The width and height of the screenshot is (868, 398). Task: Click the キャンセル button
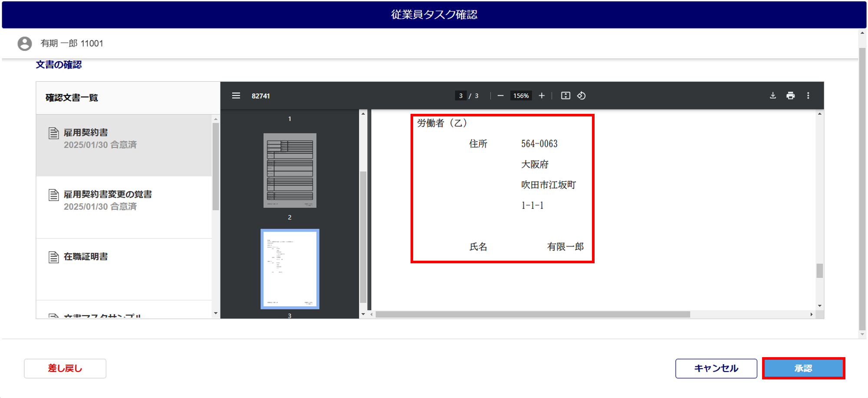pyautogui.click(x=716, y=368)
